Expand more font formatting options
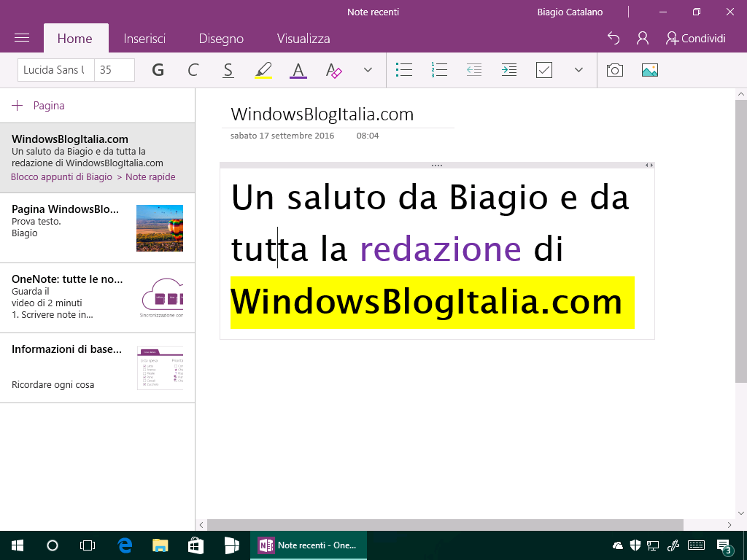The height and width of the screenshot is (560, 747). coord(368,70)
